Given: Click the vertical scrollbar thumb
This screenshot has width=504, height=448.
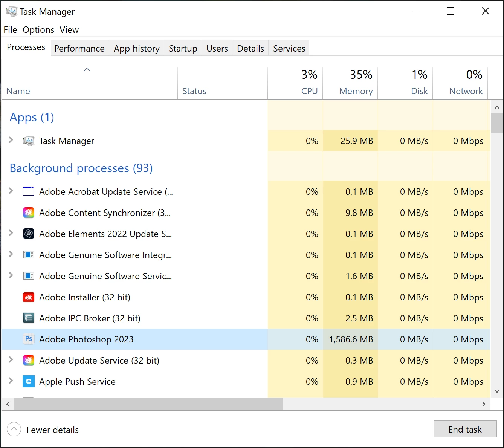Looking at the screenshot, I should click(497, 123).
